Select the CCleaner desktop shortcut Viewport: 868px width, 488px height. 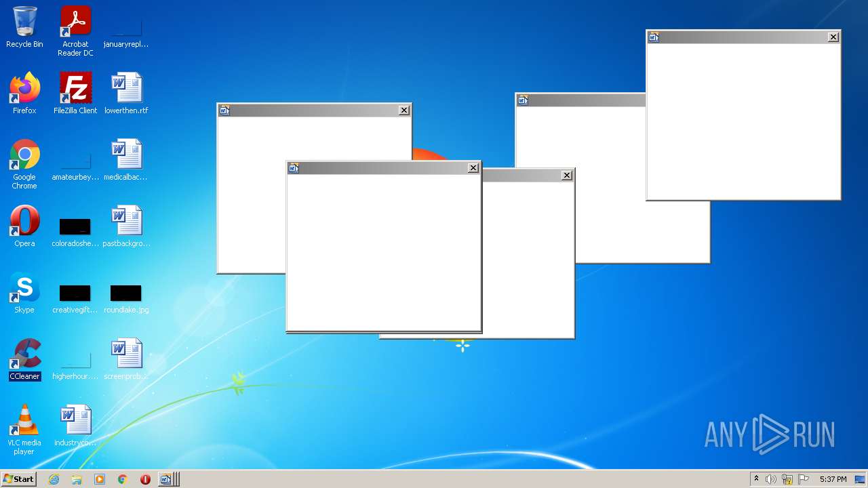pos(24,359)
